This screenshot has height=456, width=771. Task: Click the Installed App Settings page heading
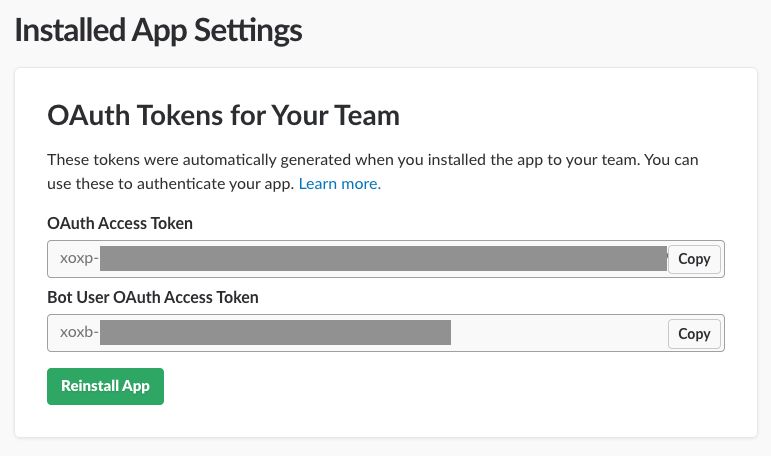coord(158,30)
